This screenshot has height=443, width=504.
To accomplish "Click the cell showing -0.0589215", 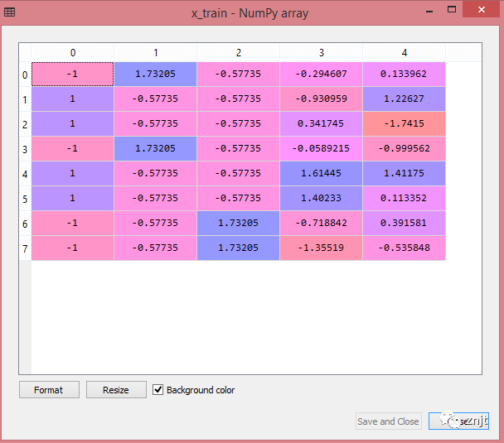I will (x=321, y=148).
